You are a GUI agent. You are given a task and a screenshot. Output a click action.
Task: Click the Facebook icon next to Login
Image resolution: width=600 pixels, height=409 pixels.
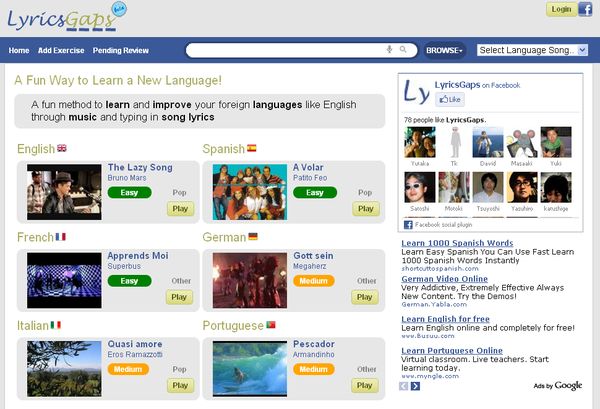585,9
